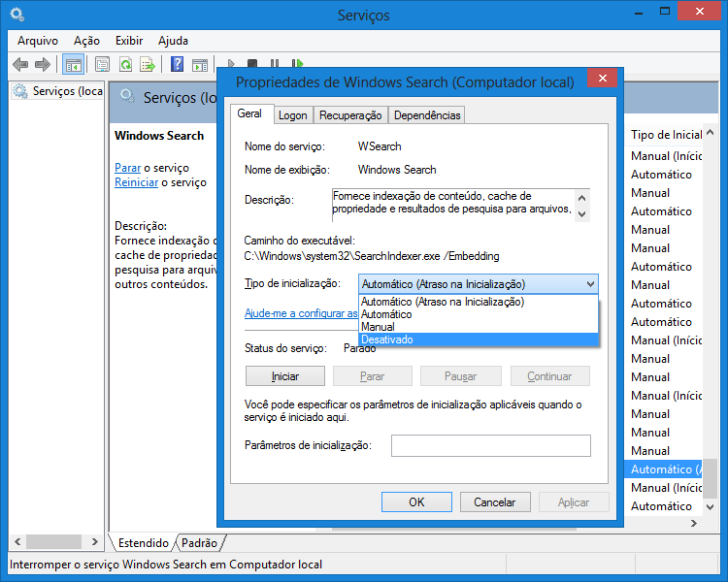Click the Stop Service square icon in toolbar
This screenshot has width=728, height=582.
(x=252, y=64)
